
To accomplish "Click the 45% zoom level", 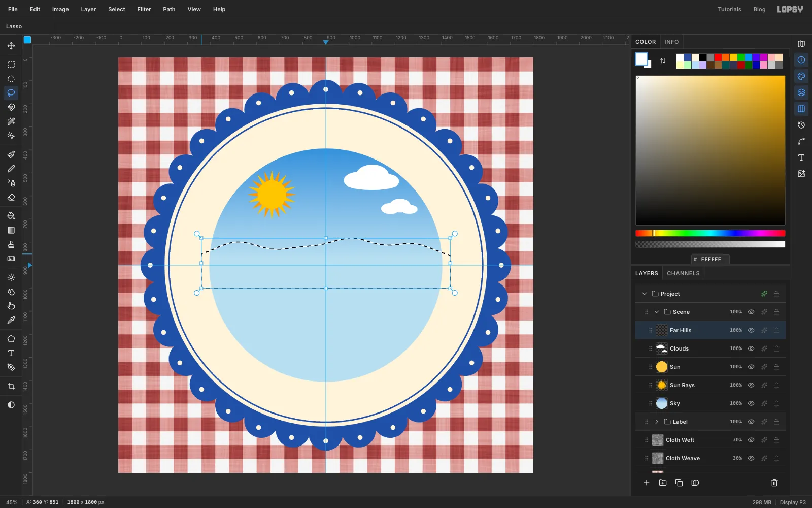I will tap(12, 502).
